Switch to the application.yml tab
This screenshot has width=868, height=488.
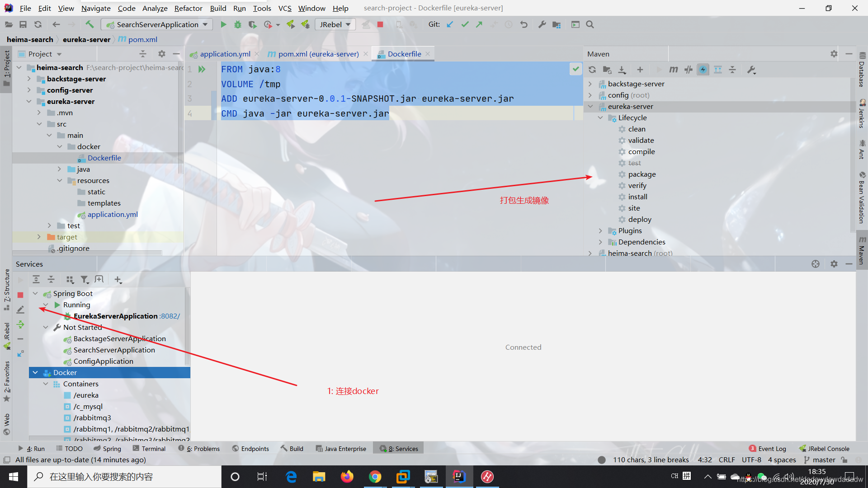[222, 54]
